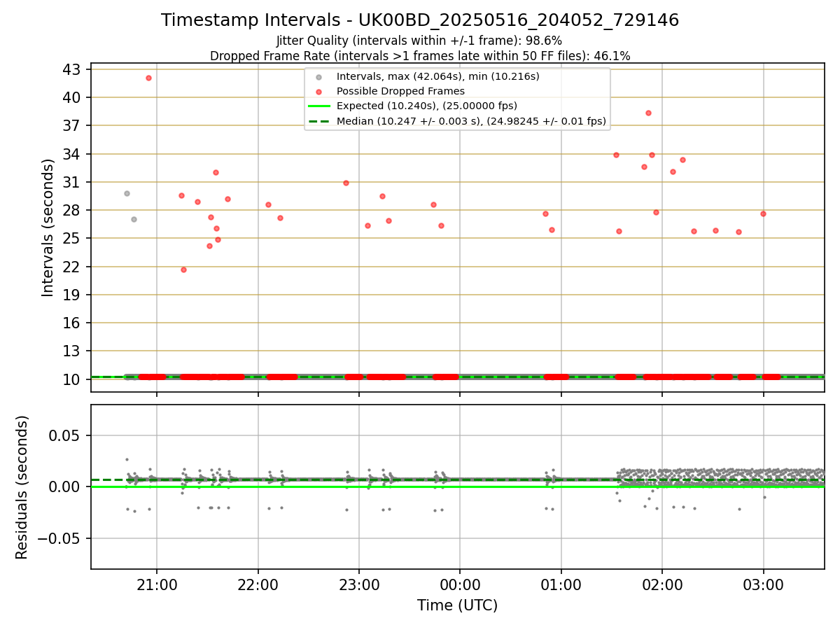Image resolution: width=840 pixels, height=630 pixels.
Task: Click the plot title 'Timestamp Intervals - UK00BD_20250516_204052_729146'
Action: tap(420, 20)
